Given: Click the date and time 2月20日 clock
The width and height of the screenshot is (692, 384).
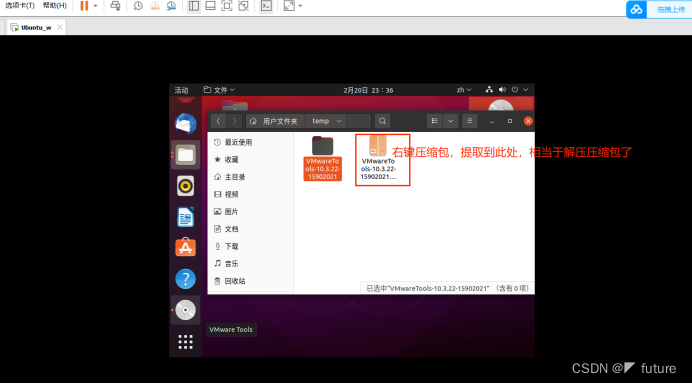Looking at the screenshot, I should pyautogui.click(x=368, y=90).
